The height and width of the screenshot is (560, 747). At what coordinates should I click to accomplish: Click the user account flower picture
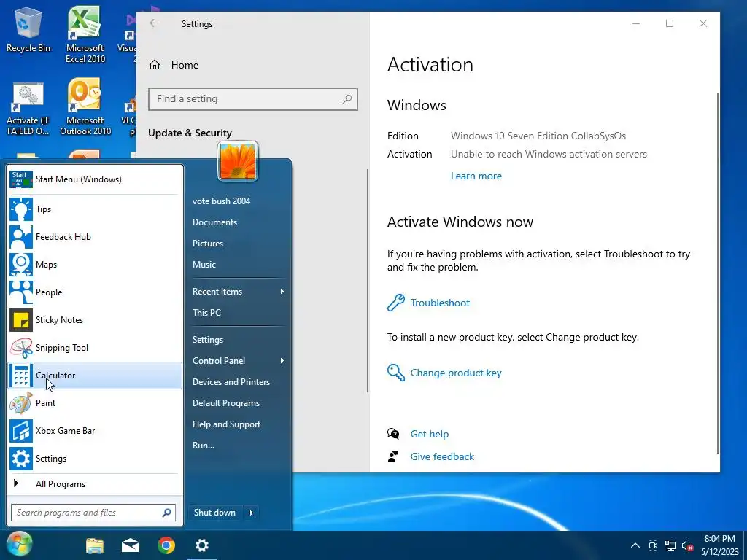(238, 161)
